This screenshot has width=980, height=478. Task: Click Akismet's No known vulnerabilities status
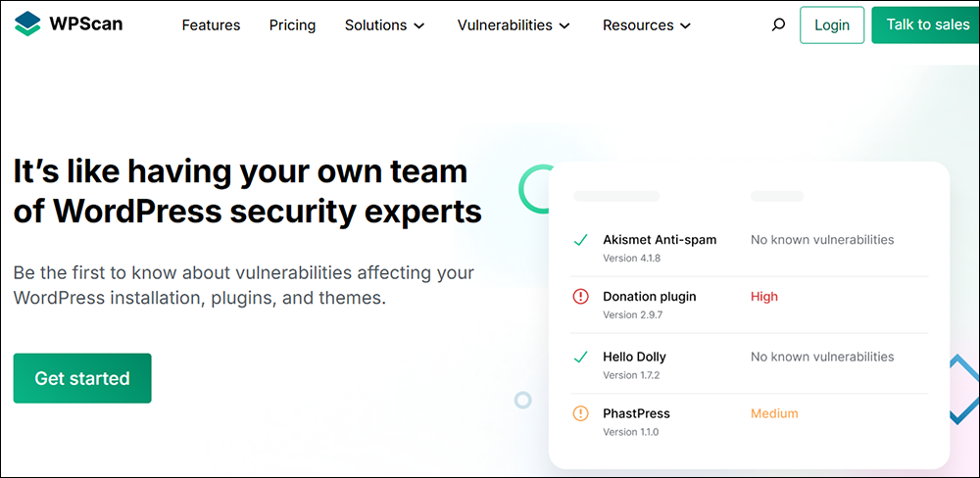(x=822, y=239)
